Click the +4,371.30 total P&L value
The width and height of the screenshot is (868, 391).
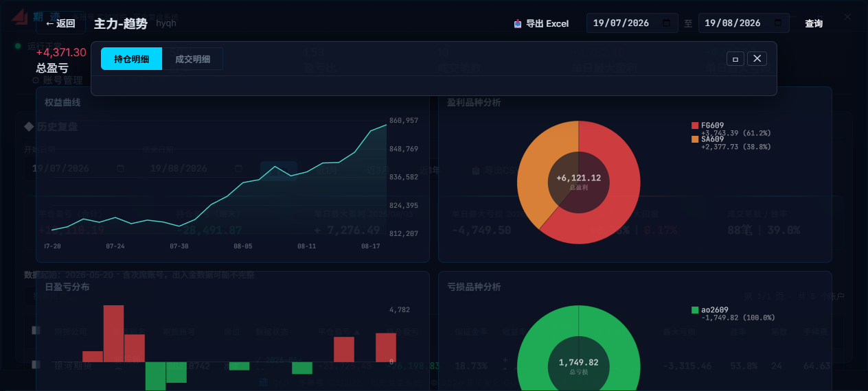click(x=61, y=53)
